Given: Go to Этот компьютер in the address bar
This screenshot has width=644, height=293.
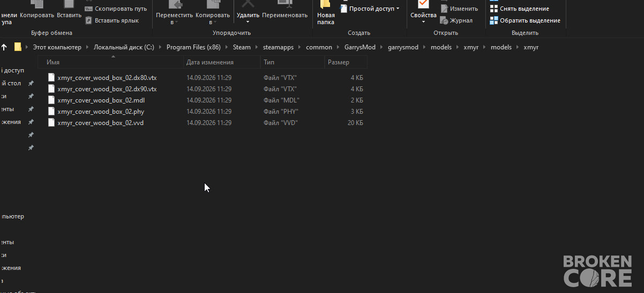Looking at the screenshot, I should click(x=57, y=47).
